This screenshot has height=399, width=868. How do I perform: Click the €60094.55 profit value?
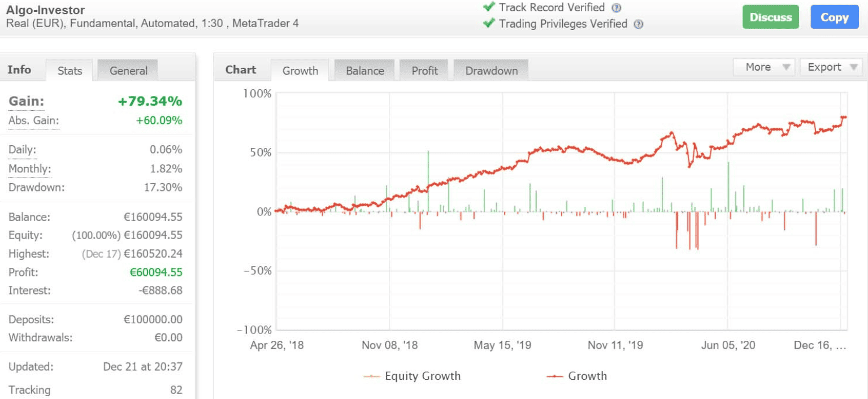[156, 272]
